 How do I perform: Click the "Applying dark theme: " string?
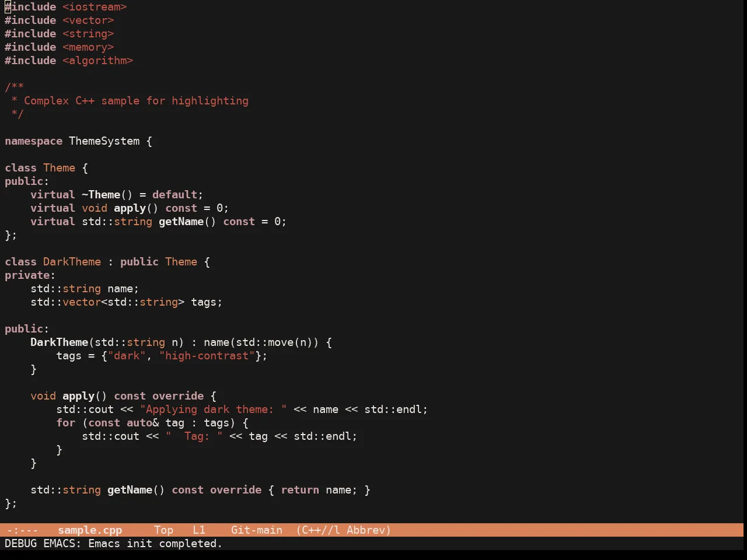[x=214, y=409]
